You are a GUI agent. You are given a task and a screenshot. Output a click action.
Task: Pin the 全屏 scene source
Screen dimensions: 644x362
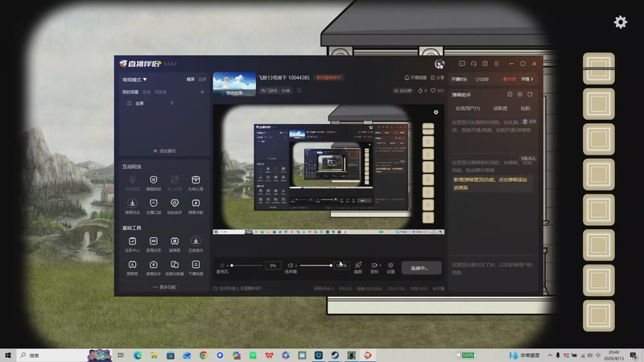(x=171, y=103)
